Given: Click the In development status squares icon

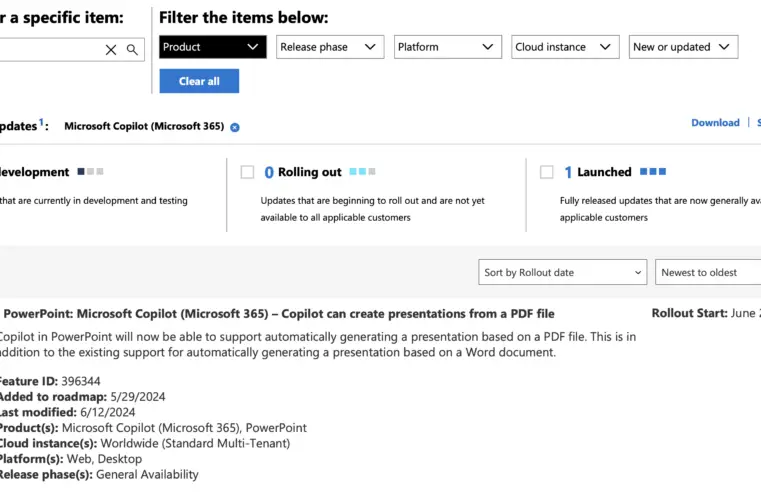Looking at the screenshot, I should coord(89,172).
